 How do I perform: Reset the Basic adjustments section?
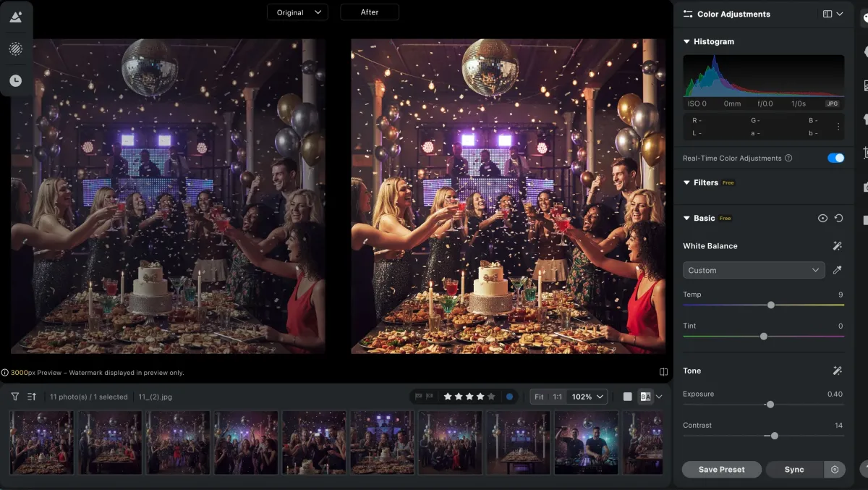(x=838, y=218)
